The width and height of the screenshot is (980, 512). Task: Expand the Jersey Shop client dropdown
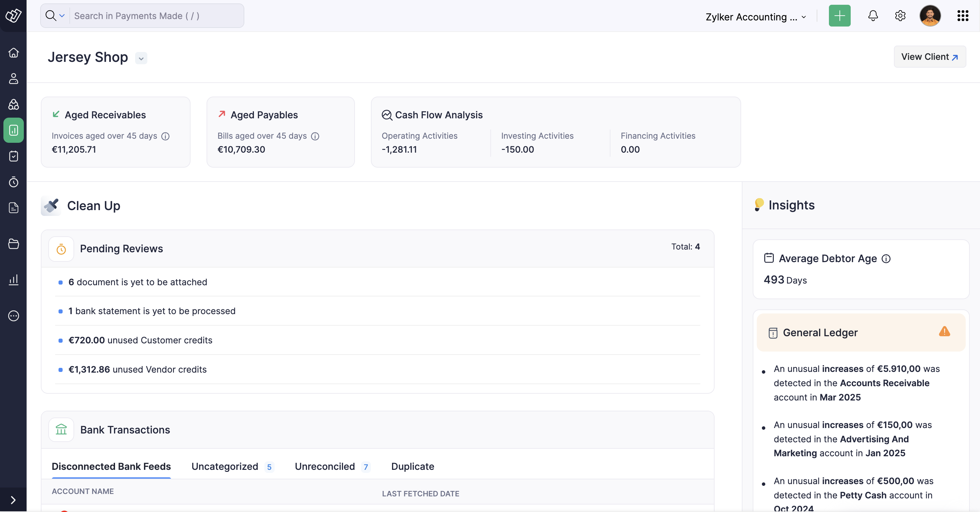click(x=141, y=58)
